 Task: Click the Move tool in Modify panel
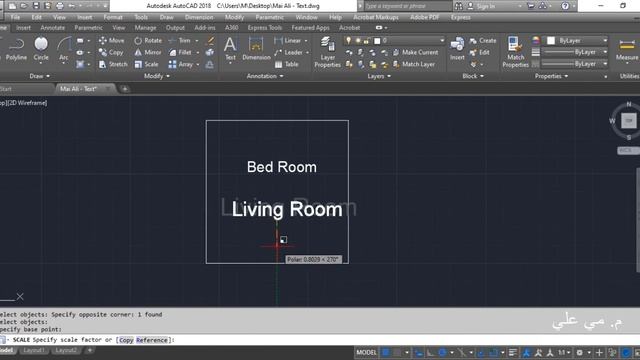click(111, 40)
